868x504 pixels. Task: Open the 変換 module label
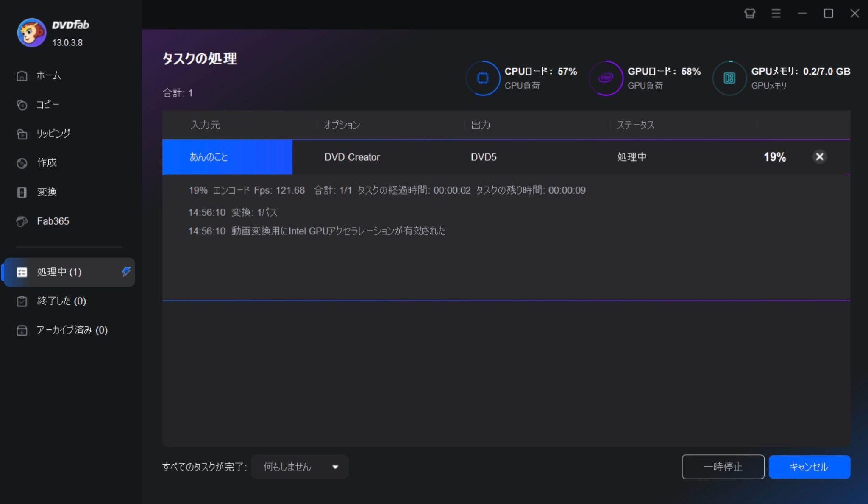[47, 192]
